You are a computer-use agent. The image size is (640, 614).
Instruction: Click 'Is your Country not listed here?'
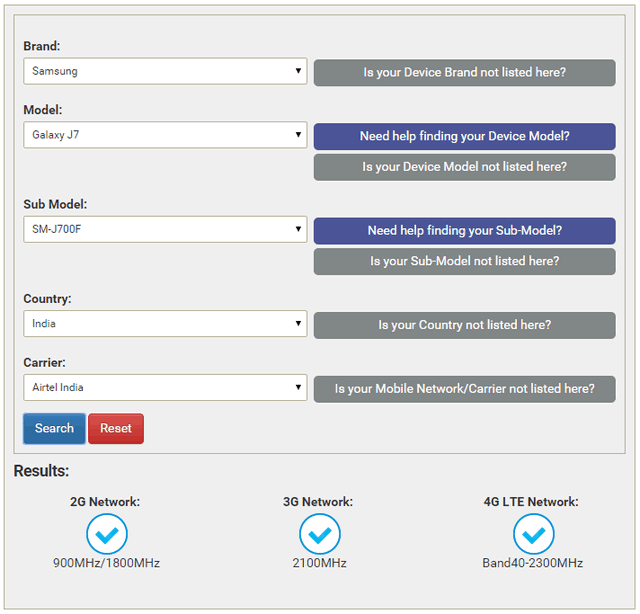464,325
